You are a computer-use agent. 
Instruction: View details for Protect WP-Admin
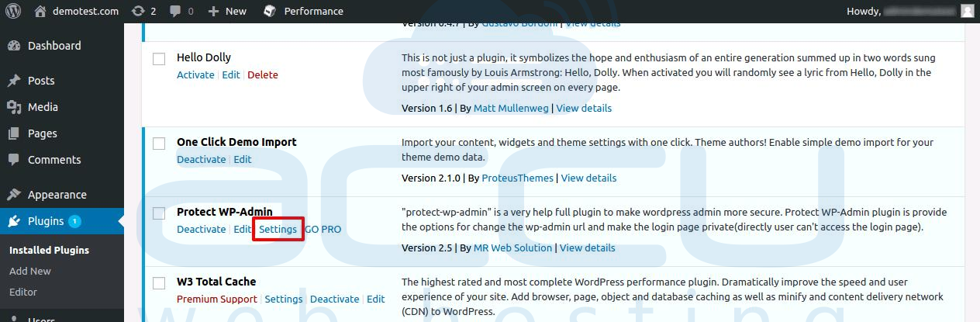coord(588,248)
